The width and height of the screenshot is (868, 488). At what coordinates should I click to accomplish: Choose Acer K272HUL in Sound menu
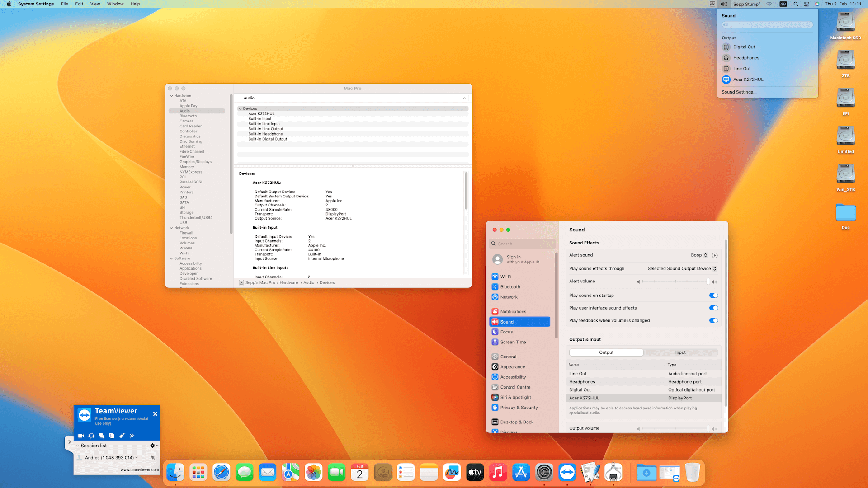click(x=748, y=80)
